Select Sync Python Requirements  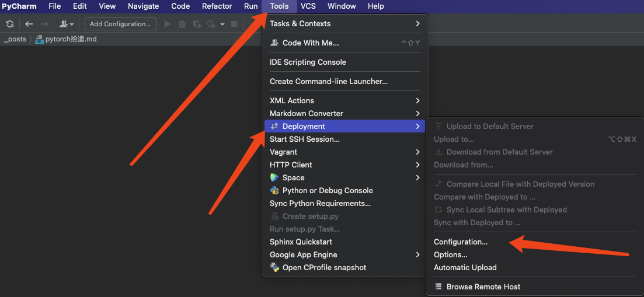345,204
